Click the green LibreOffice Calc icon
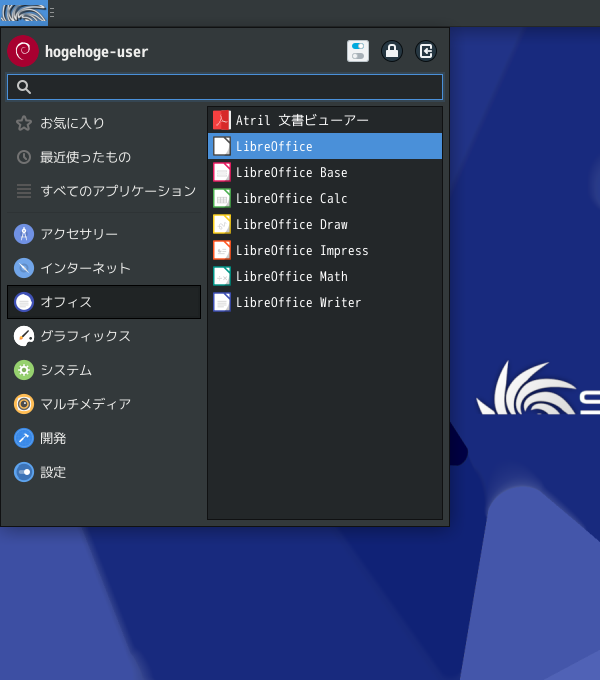 [222, 198]
